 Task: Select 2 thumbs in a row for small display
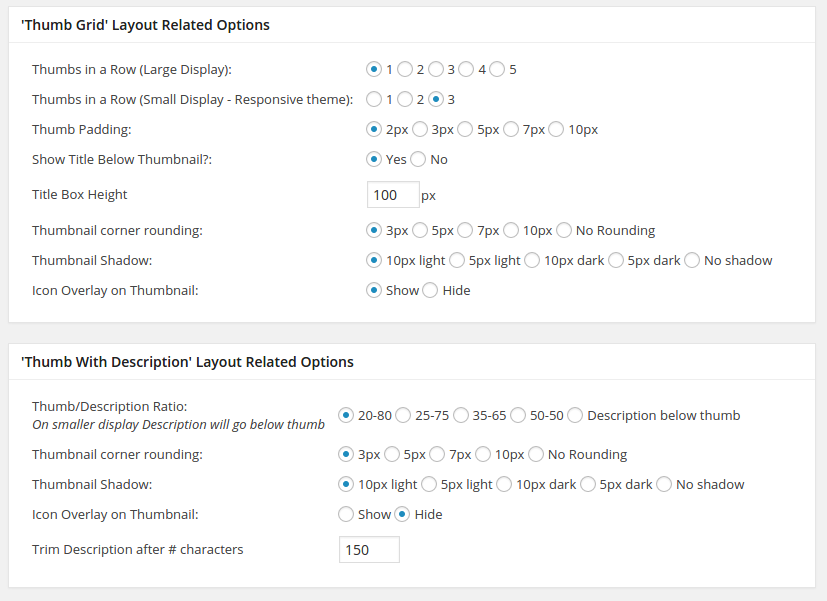(x=405, y=100)
